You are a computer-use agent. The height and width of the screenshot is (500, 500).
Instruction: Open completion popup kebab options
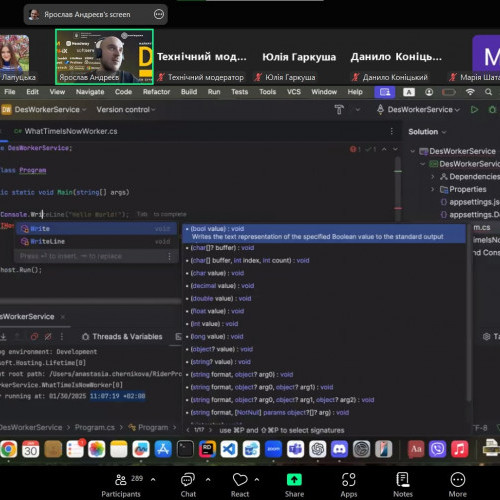(x=169, y=256)
